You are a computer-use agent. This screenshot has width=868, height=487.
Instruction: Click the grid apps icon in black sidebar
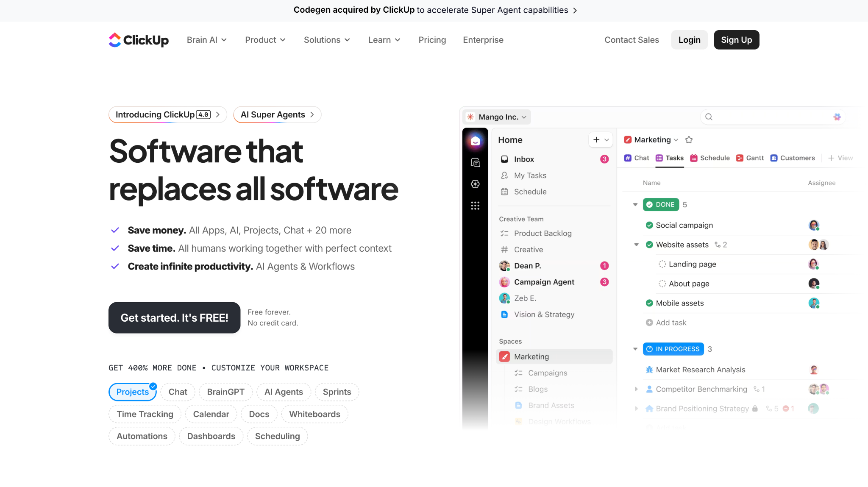tap(475, 206)
